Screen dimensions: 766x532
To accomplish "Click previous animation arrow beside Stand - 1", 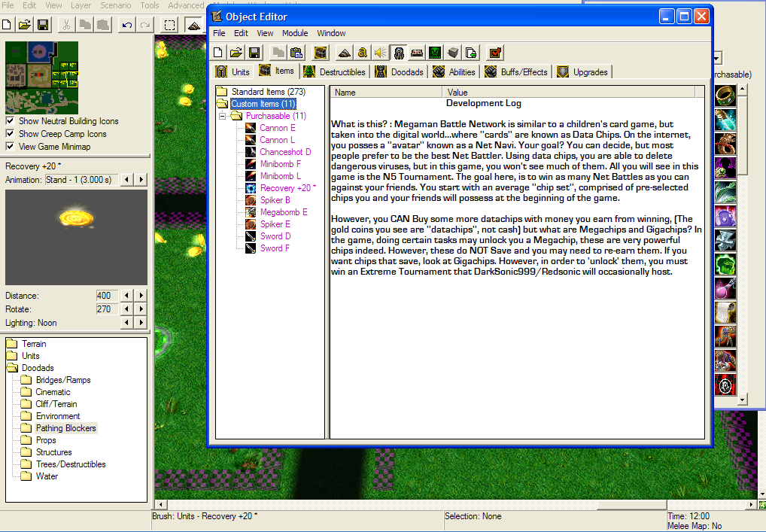I will pos(127,179).
